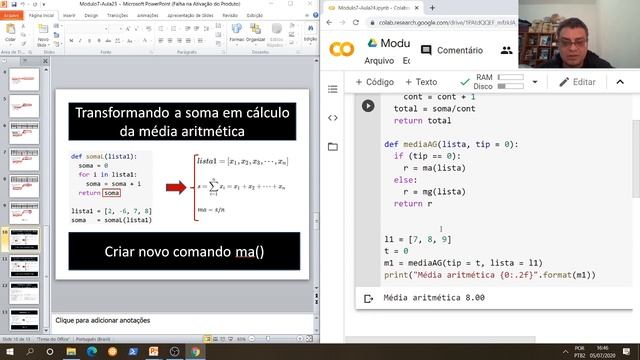Switch to Slide Sorter view icon
This screenshot has height=360, width=640.
pos(215,339)
